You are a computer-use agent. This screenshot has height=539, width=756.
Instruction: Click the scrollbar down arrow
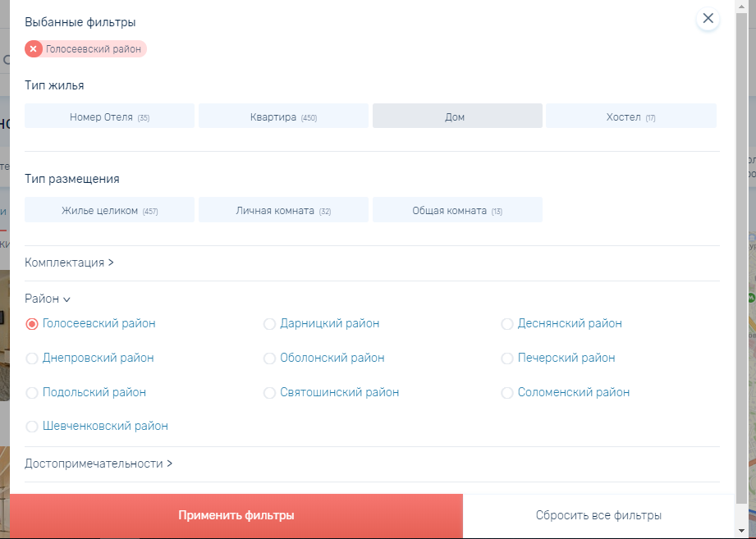click(741, 532)
